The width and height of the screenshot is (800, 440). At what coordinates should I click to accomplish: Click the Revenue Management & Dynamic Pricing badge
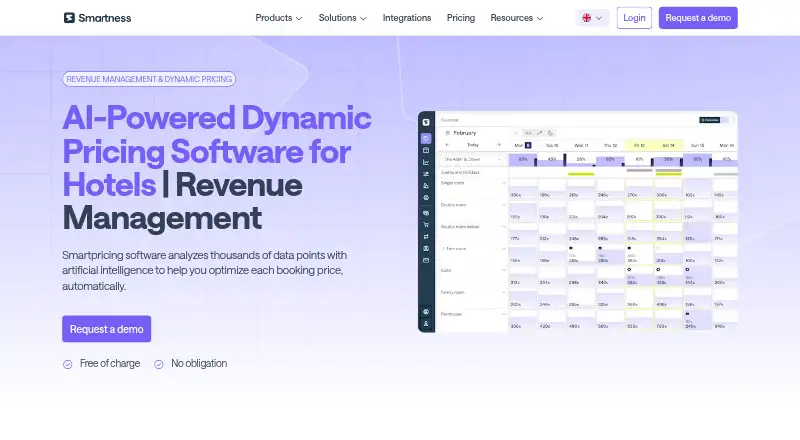(149, 79)
